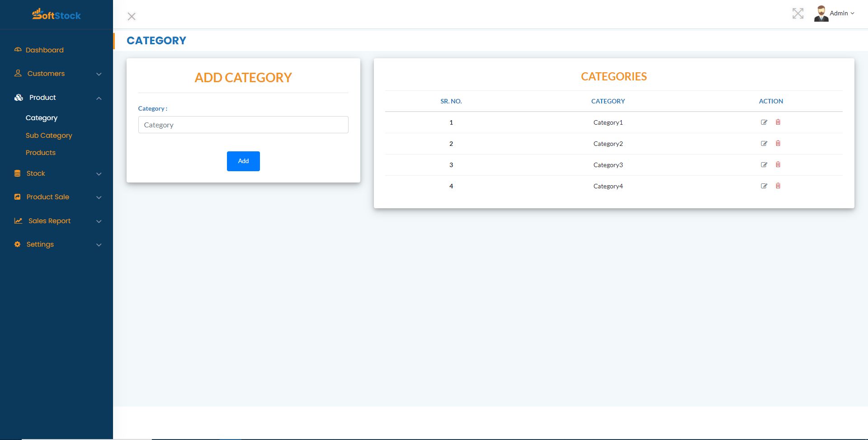Select Products submenu item
The image size is (868, 440).
pos(41,153)
